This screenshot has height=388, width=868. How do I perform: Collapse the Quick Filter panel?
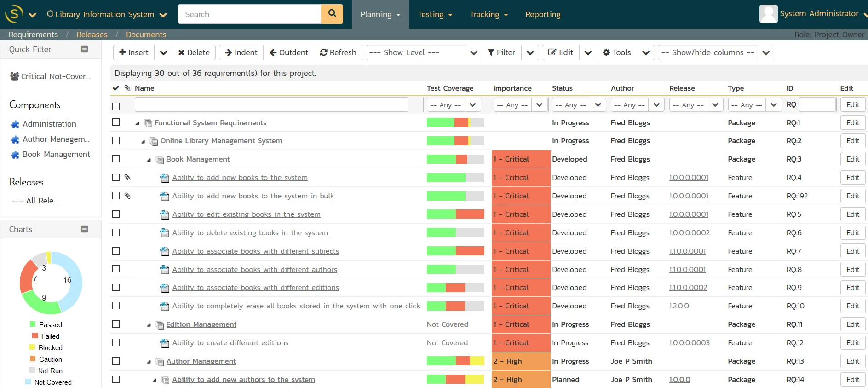coord(85,49)
